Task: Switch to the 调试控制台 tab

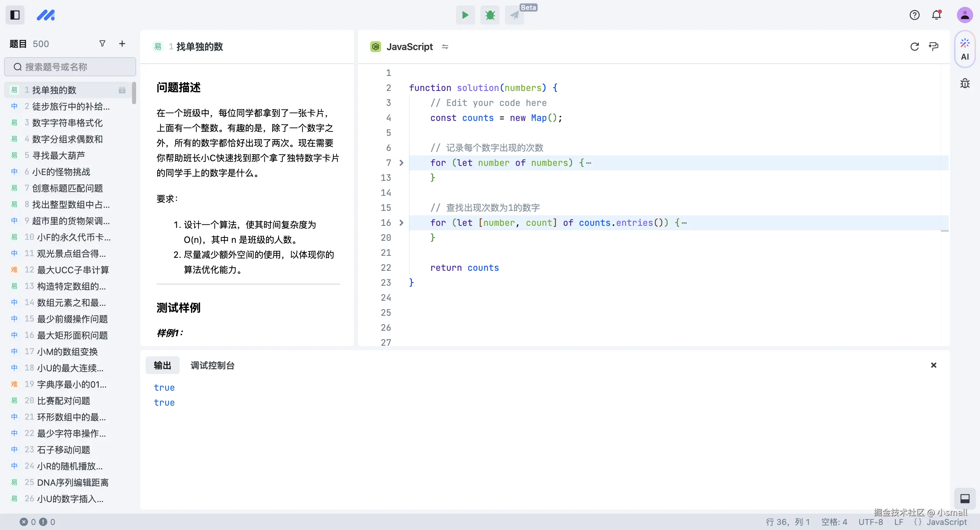Action: tap(213, 365)
